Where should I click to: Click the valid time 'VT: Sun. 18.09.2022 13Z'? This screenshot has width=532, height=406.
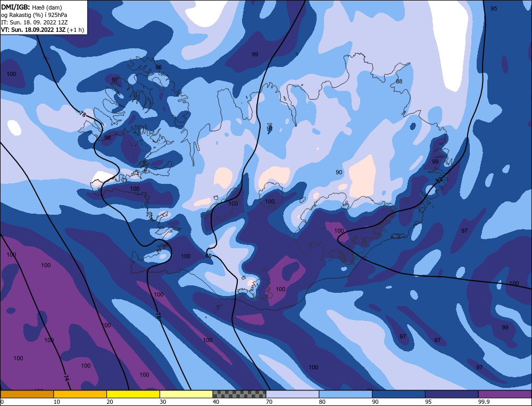(x=33, y=29)
